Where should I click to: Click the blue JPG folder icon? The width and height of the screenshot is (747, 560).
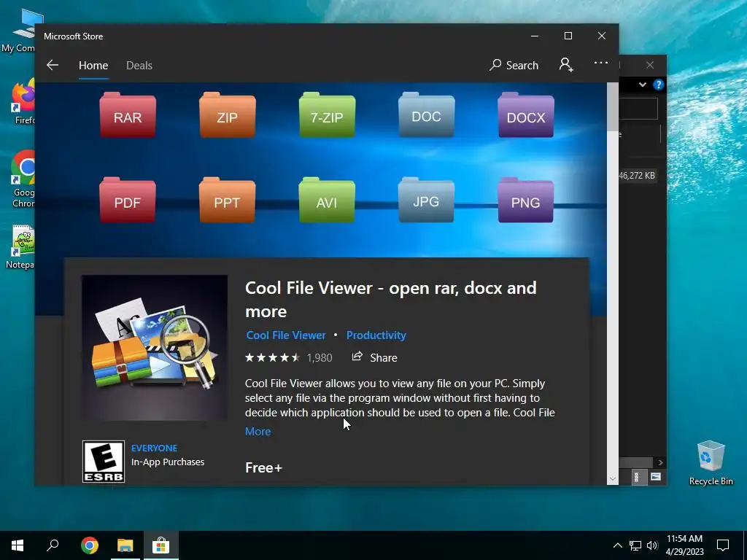pyautogui.click(x=426, y=200)
